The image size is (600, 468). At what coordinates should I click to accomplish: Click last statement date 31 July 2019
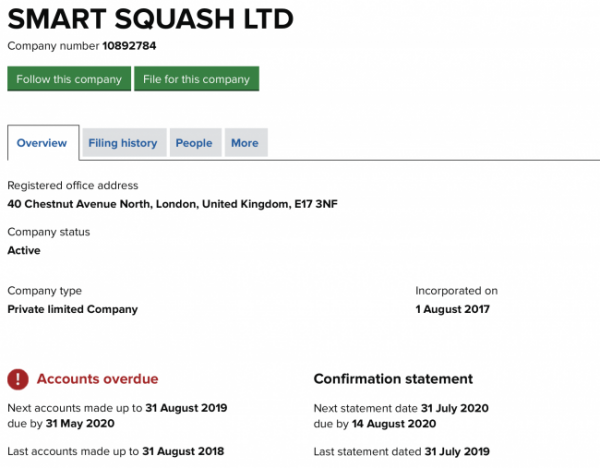point(457,452)
